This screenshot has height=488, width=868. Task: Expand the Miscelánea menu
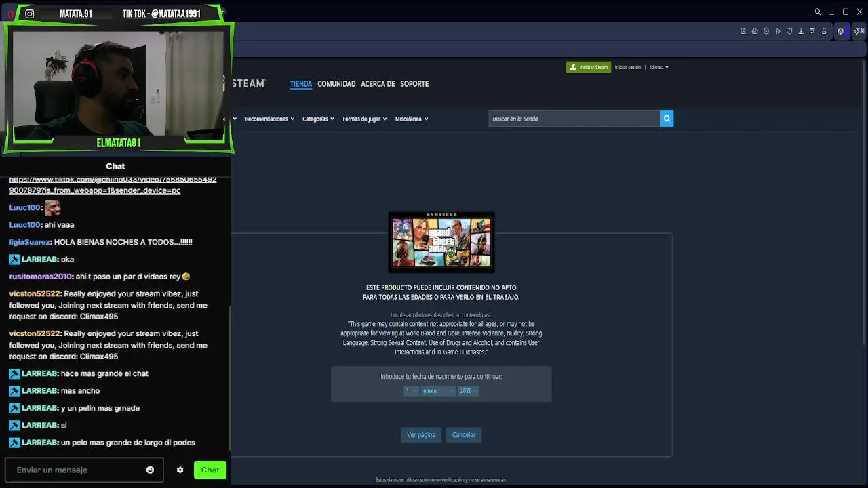(412, 119)
